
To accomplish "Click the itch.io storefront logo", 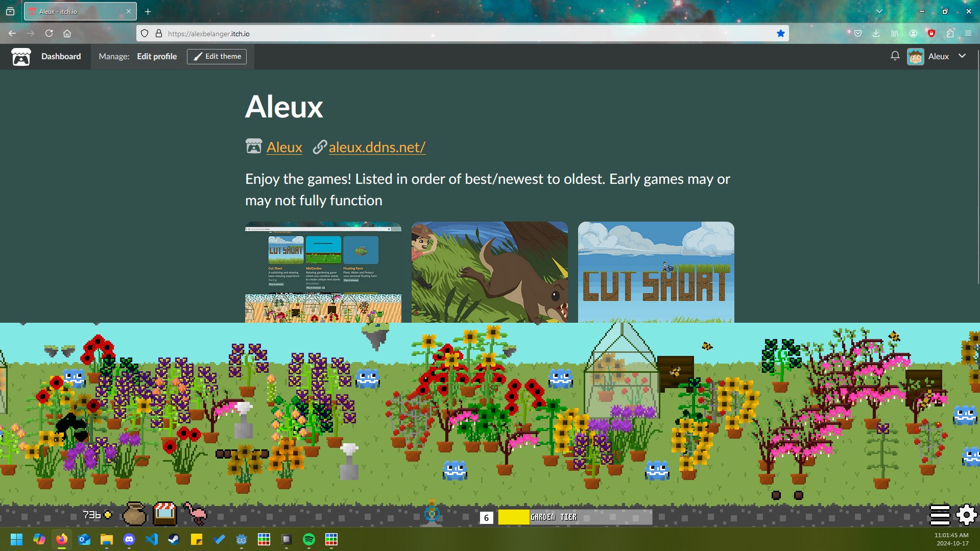I will [x=21, y=56].
